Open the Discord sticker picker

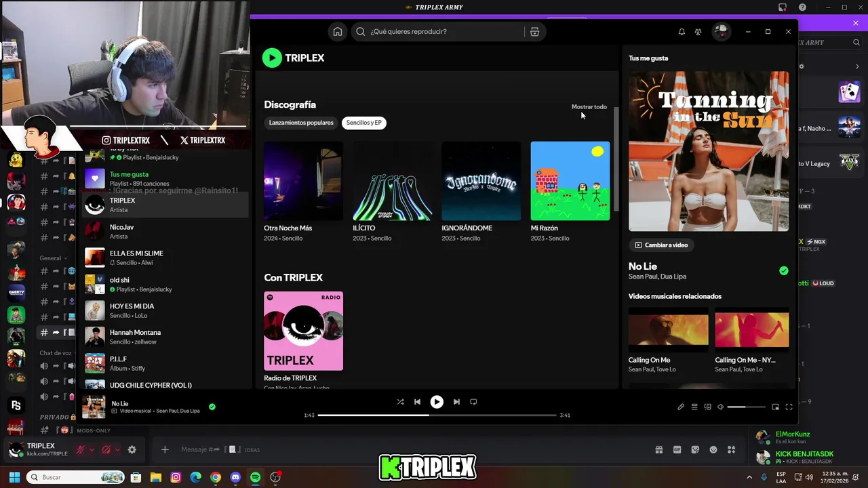(x=695, y=449)
